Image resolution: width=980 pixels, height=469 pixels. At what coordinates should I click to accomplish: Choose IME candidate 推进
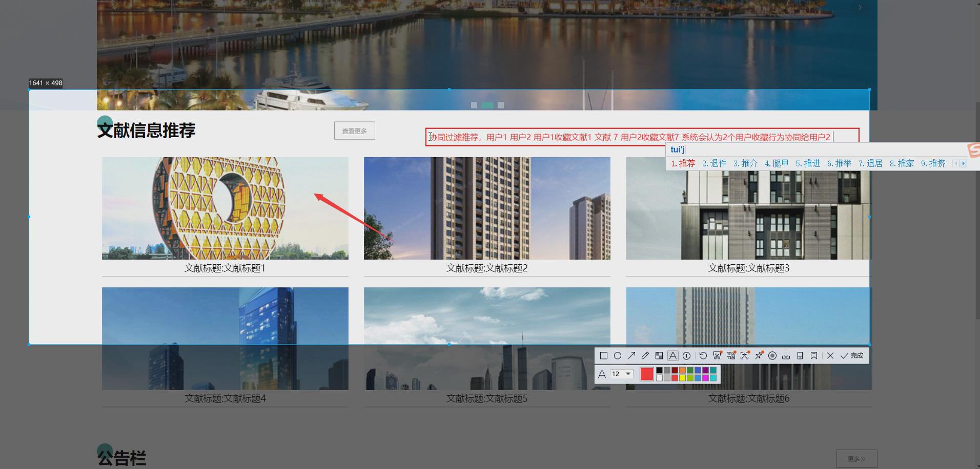(x=808, y=163)
